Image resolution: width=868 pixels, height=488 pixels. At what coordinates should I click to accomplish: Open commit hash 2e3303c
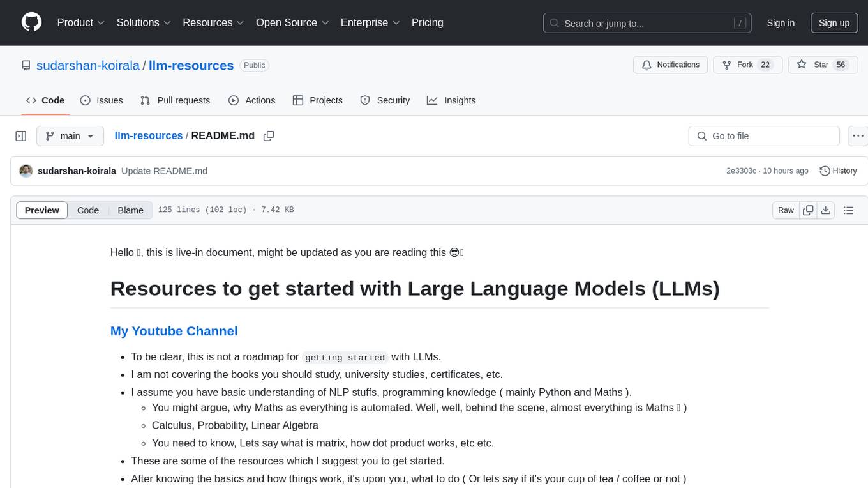741,171
